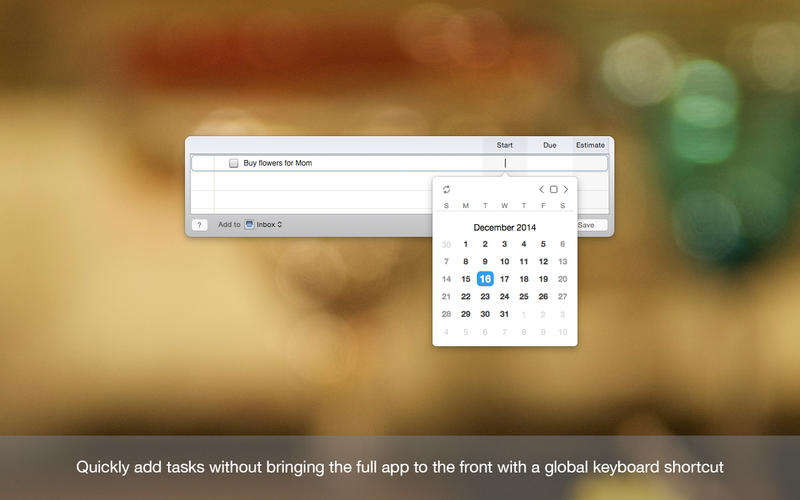Select December 27 in the calendar

(563, 296)
